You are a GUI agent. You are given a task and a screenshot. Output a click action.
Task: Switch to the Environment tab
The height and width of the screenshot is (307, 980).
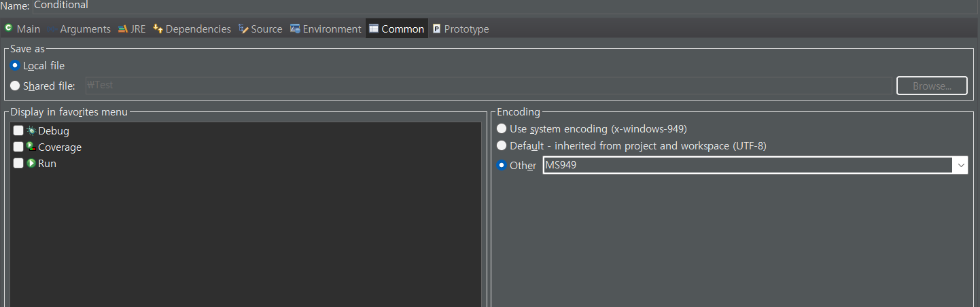[x=326, y=29]
